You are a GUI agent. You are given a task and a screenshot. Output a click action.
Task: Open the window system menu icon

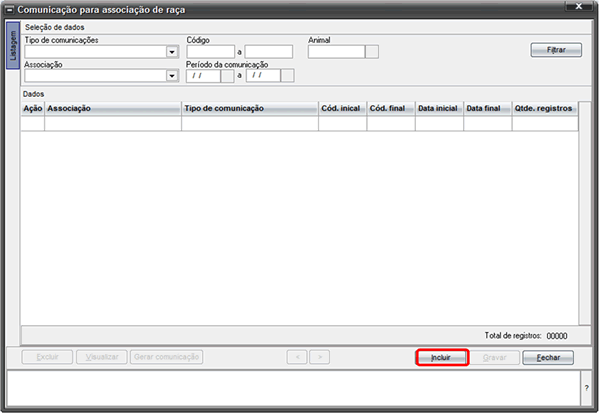pos(11,10)
